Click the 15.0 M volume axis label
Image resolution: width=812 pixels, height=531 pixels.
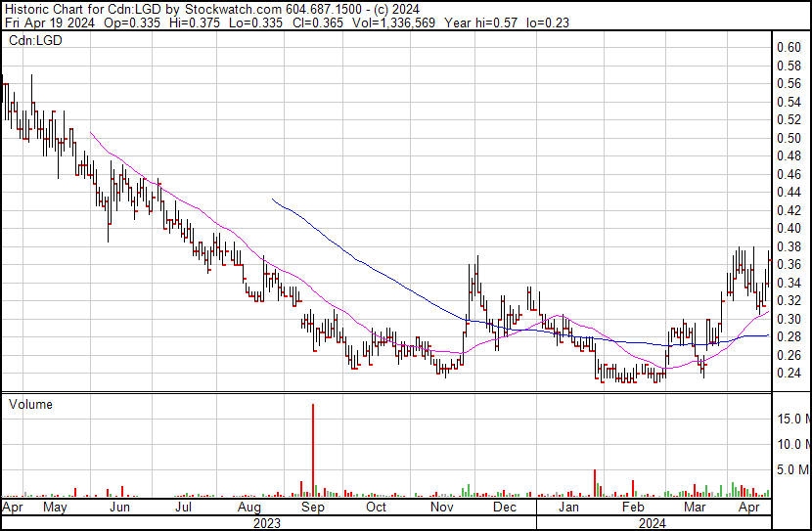tap(793, 419)
